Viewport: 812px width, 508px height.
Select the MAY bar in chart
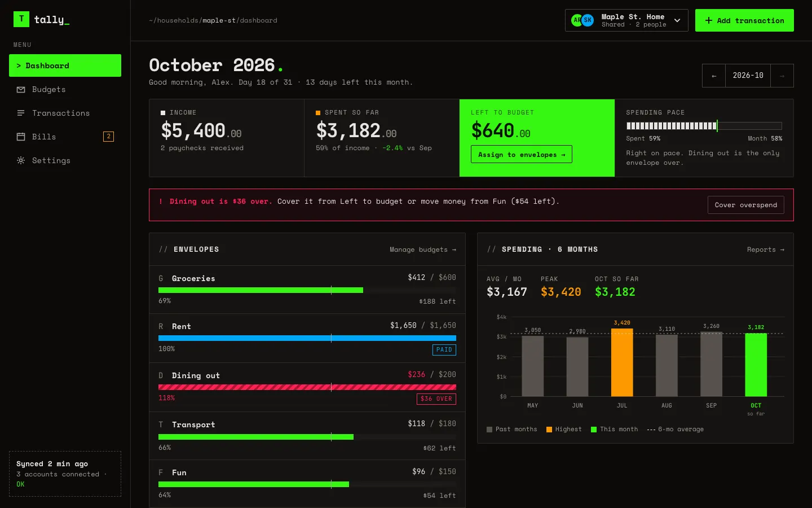tap(533, 366)
